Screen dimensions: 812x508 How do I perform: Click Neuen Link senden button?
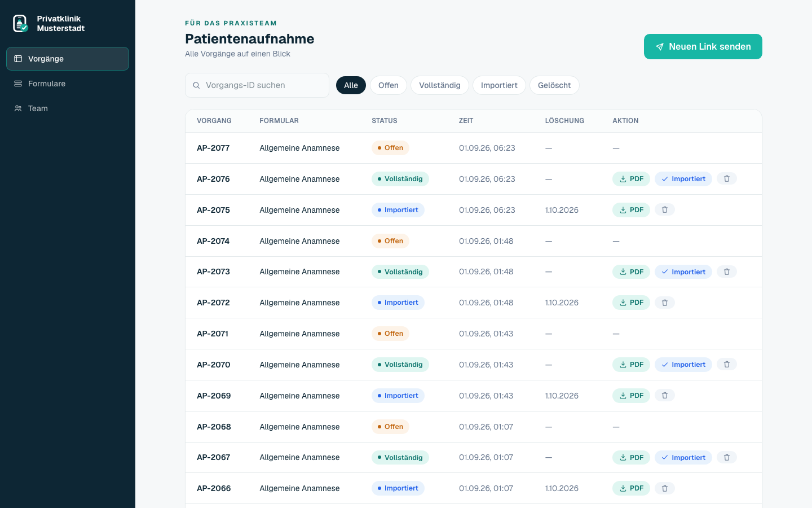click(703, 46)
